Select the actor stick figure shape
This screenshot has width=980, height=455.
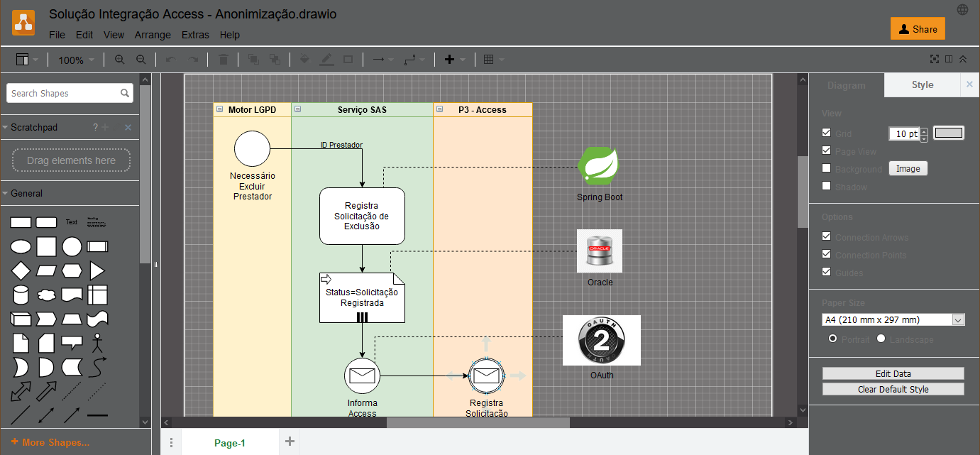coord(97,343)
